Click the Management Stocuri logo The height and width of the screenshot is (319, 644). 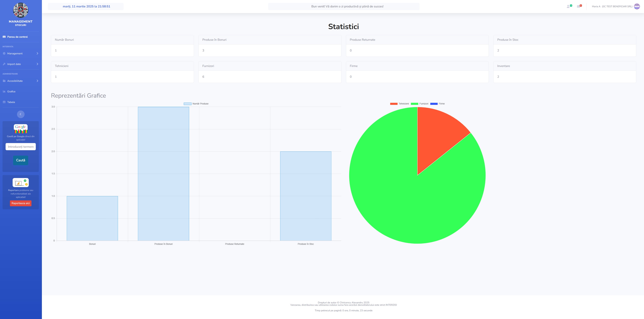coord(21,10)
